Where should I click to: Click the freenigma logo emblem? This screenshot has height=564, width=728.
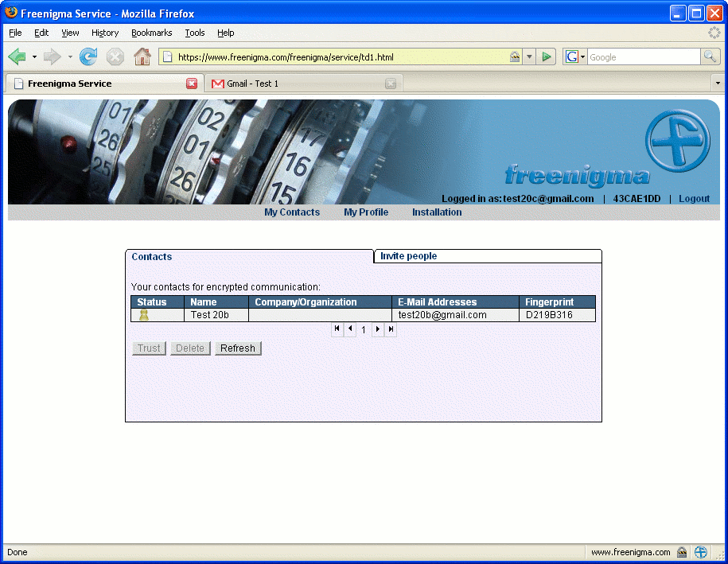tap(677, 140)
